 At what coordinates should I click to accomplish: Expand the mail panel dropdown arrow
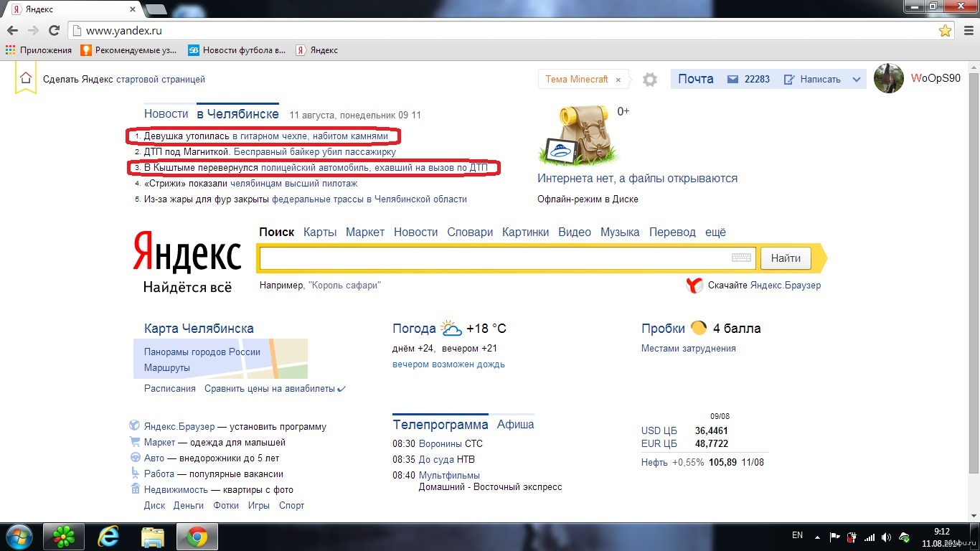(x=857, y=80)
